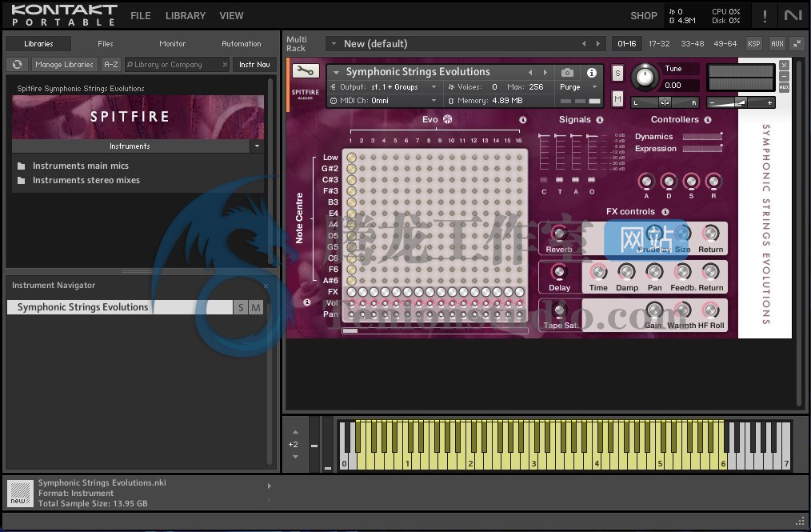811x532 pixels.
Task: Click the Reverb knob
Action: pos(558,234)
